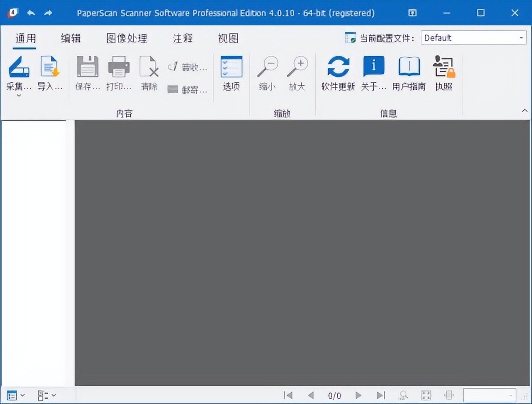This screenshot has height=404, width=532.
Task: Click the 缩小 zoom out magnifier
Action: [x=268, y=67]
